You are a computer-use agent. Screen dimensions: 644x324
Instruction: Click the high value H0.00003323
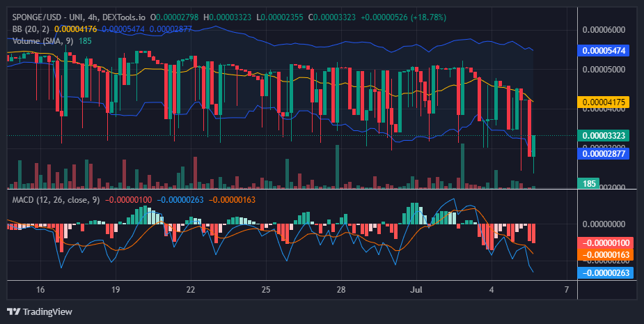click(x=228, y=17)
